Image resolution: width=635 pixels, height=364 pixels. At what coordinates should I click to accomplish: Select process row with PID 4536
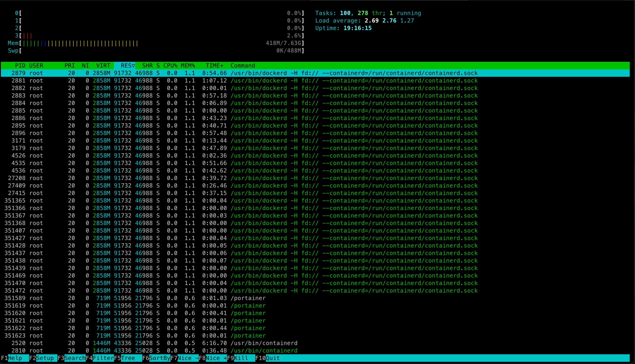[x=315, y=170]
